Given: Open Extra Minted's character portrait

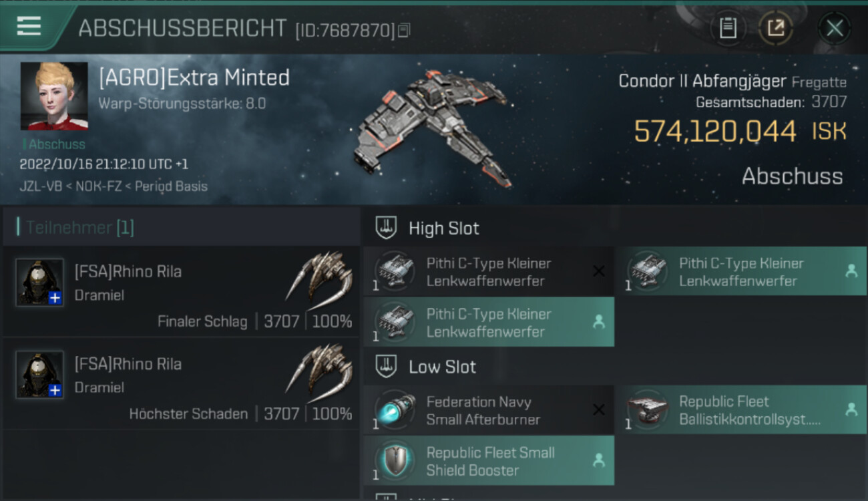Looking at the screenshot, I should tap(54, 96).
